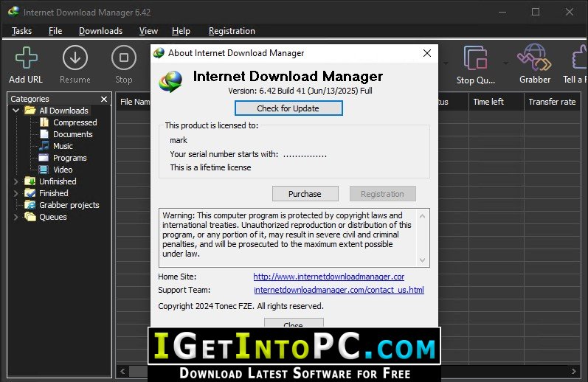Select the Compressed category icon

44,122
